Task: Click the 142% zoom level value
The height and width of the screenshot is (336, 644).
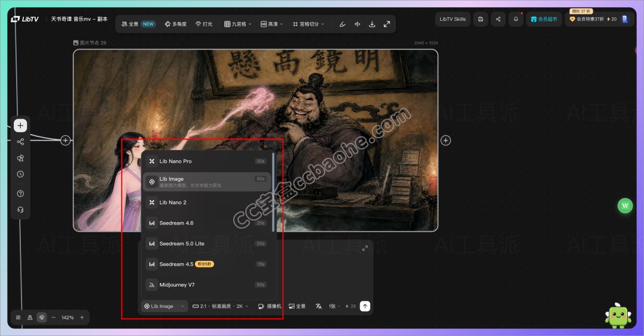Action: tap(67, 318)
